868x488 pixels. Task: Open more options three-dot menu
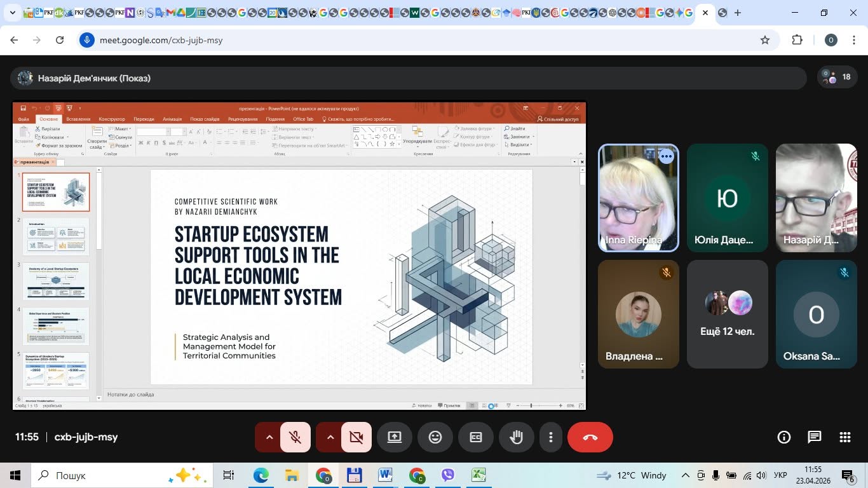pos(551,437)
